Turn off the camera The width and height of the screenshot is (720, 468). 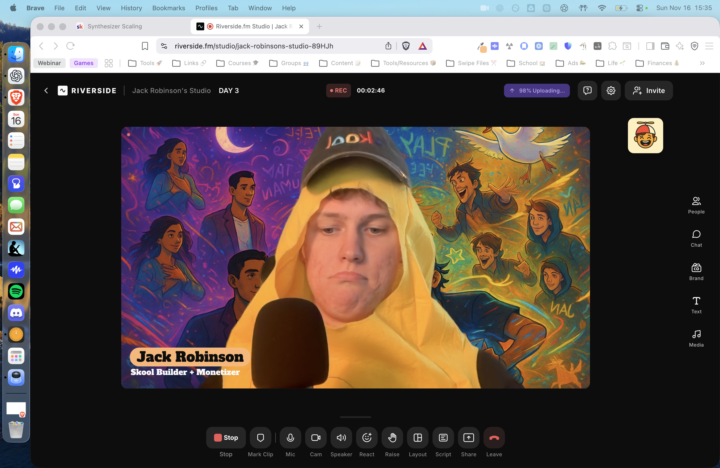pos(316,437)
